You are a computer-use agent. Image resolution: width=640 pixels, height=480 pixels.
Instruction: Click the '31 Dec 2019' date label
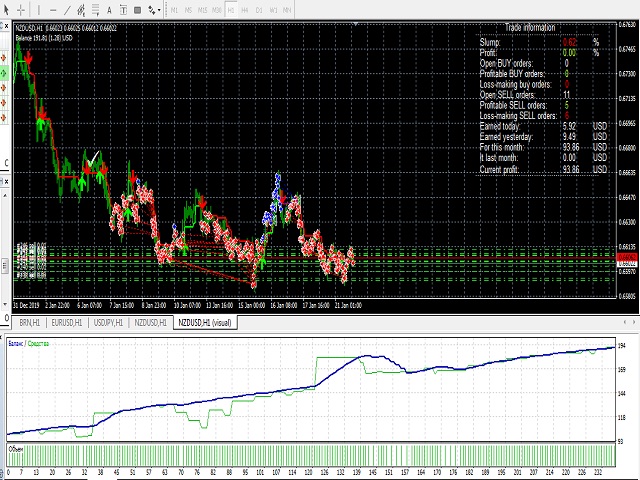click(27, 305)
